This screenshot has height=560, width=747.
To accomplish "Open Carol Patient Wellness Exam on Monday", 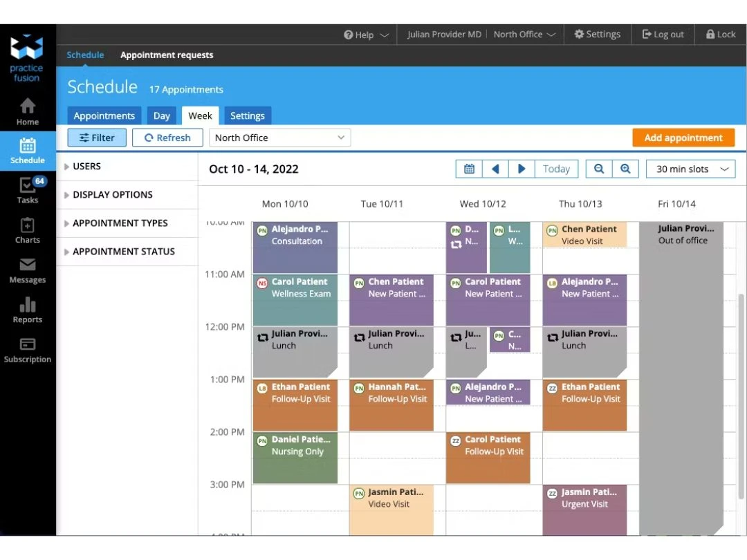I will (x=295, y=300).
